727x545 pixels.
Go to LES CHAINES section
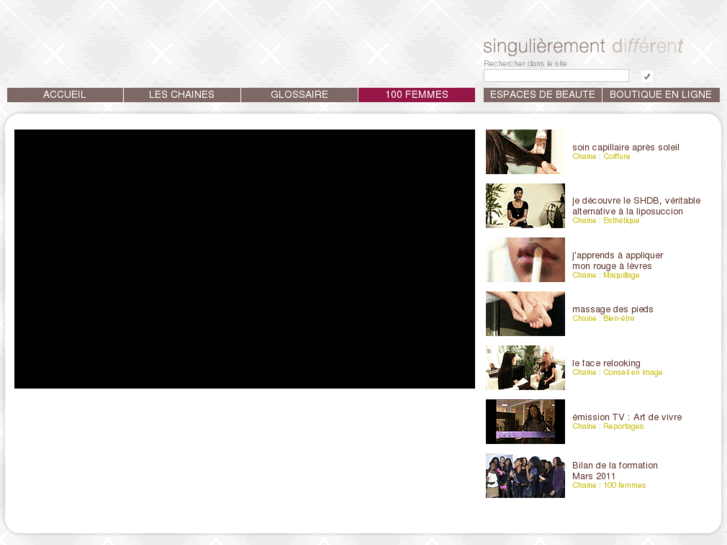tap(182, 95)
